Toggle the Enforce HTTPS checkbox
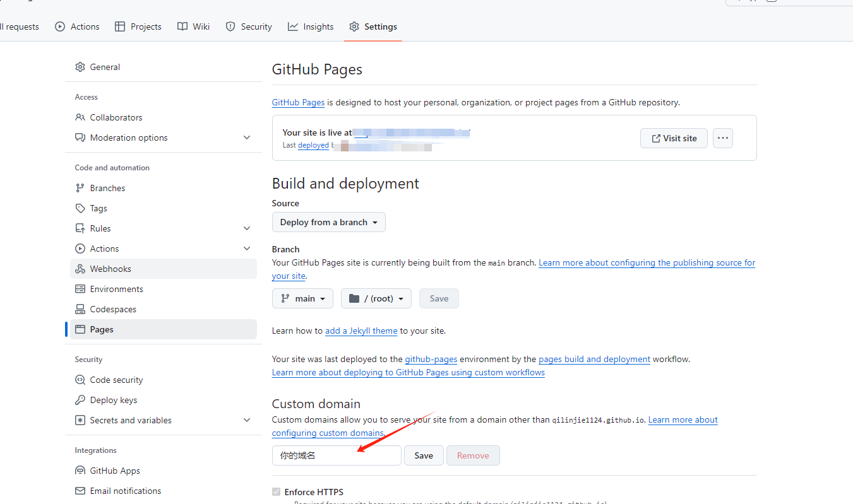Viewport: 853px width, 504px height. (277, 492)
